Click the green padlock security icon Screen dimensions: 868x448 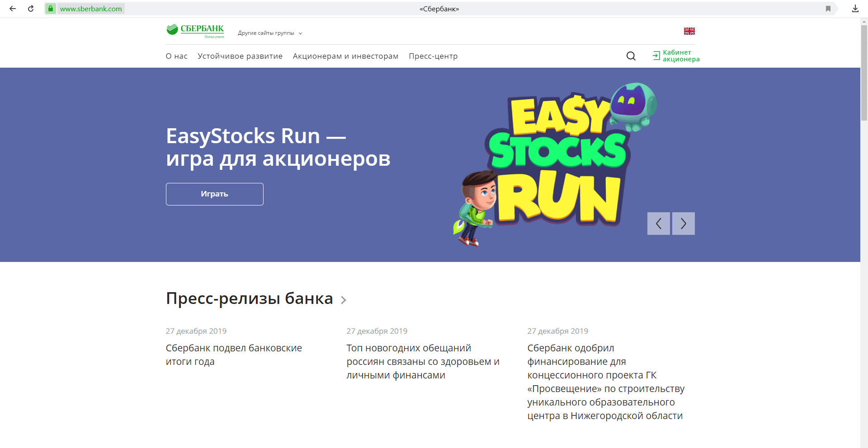click(51, 9)
